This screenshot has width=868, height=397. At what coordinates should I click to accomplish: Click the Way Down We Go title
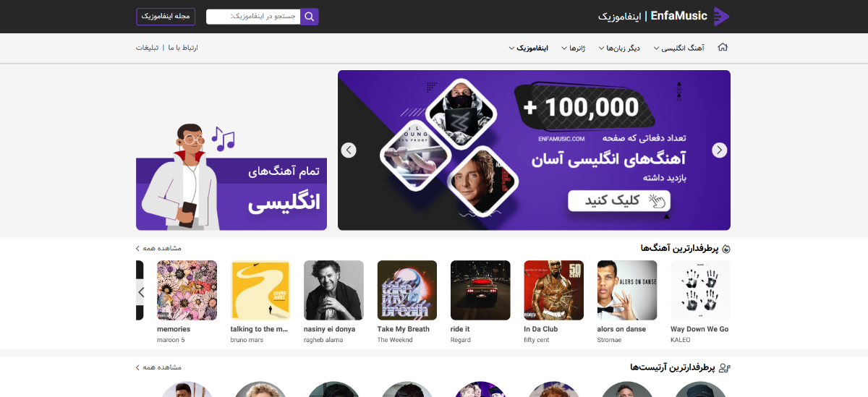[699, 329]
